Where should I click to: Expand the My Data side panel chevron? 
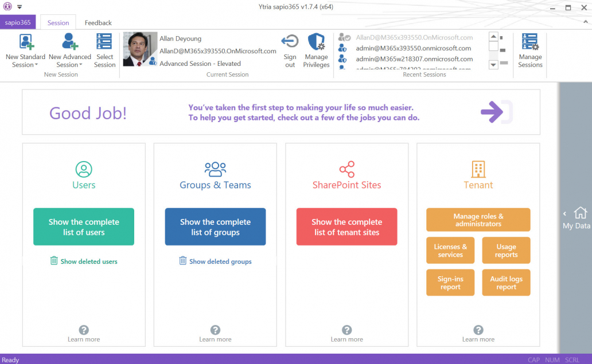tap(565, 214)
